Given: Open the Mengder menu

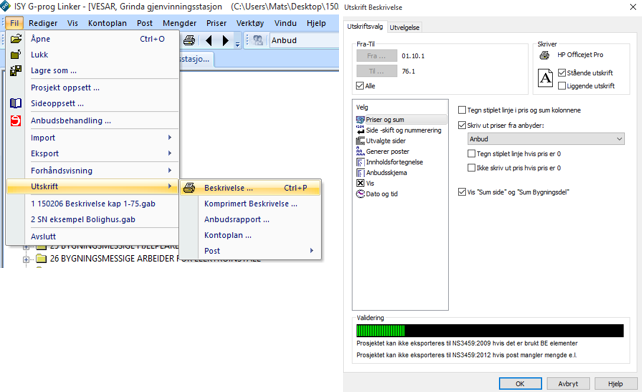Looking at the screenshot, I should coord(179,23).
